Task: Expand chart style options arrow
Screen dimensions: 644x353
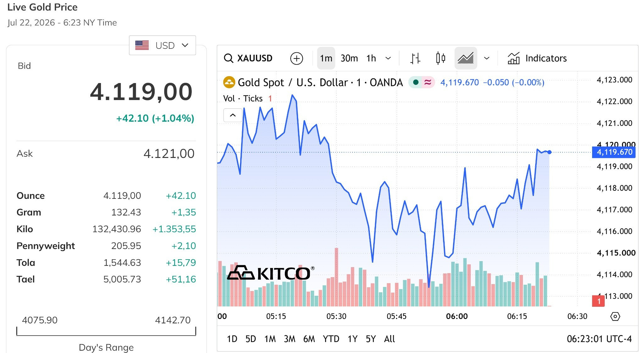Action: pyautogui.click(x=486, y=58)
